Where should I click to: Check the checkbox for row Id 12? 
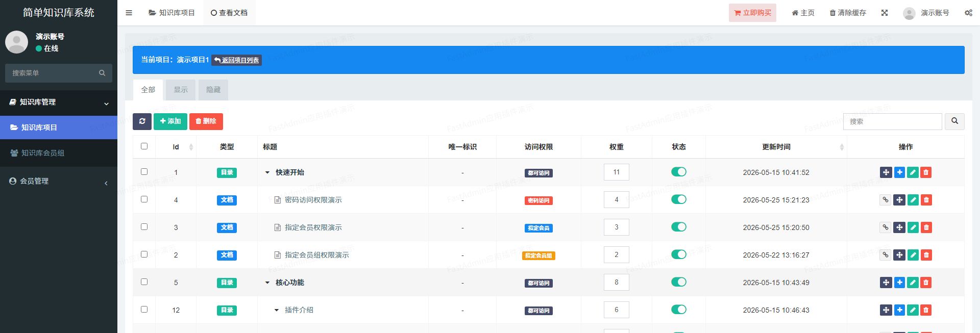click(144, 310)
